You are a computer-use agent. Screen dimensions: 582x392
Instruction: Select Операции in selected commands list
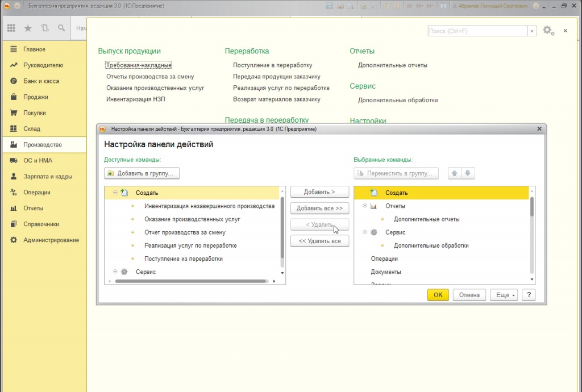384,258
